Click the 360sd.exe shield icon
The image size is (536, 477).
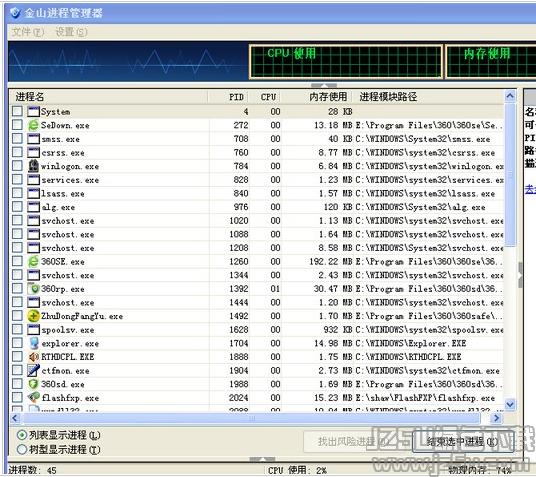33,384
